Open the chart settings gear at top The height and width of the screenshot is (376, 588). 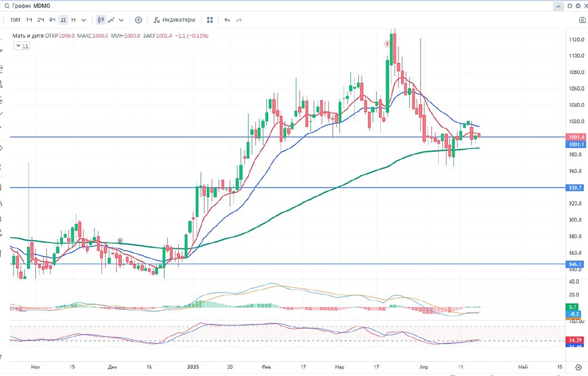578,6
